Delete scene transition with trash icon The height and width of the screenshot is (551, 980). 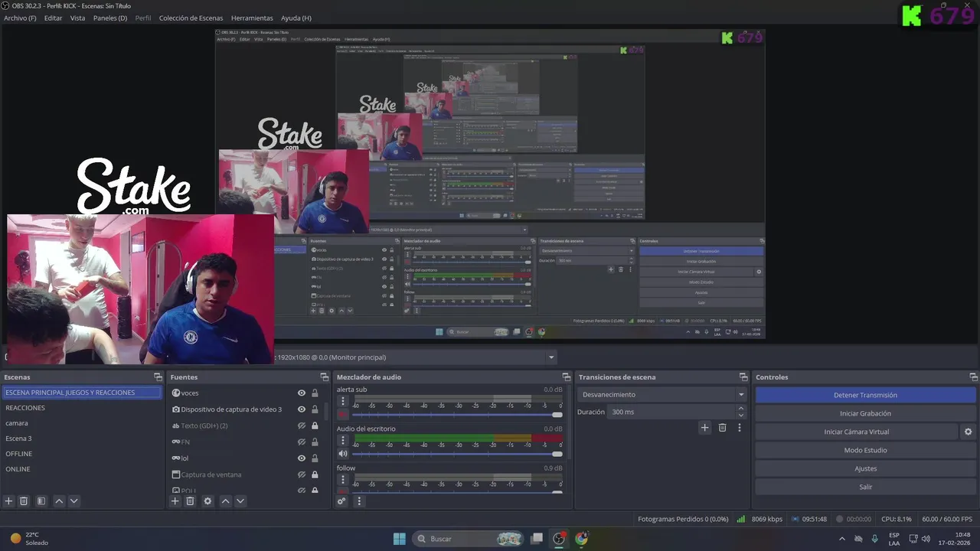pyautogui.click(x=722, y=428)
